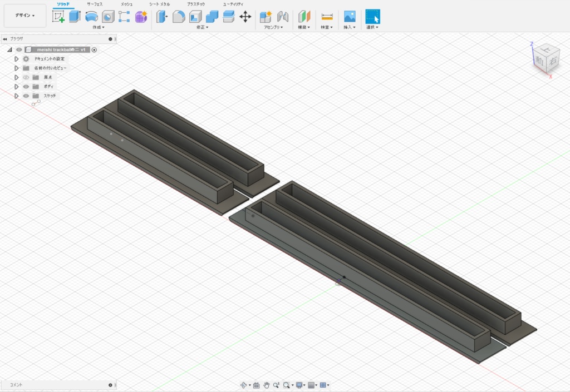The width and height of the screenshot is (570, 392).
Task: Click the ViewCube 右 right face
Action: coord(553,61)
